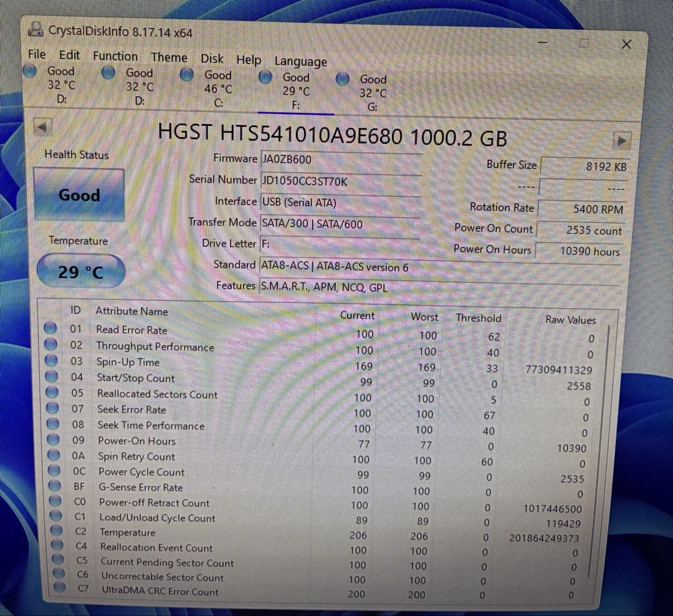This screenshot has height=616, width=673.
Task: Click the Buffer Size value 8192 KB
Action: [x=584, y=166]
